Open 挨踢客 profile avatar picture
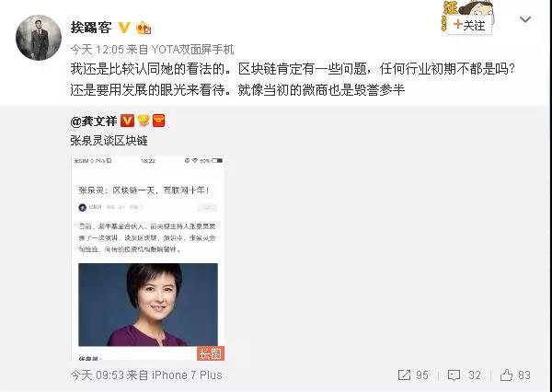 point(39,38)
